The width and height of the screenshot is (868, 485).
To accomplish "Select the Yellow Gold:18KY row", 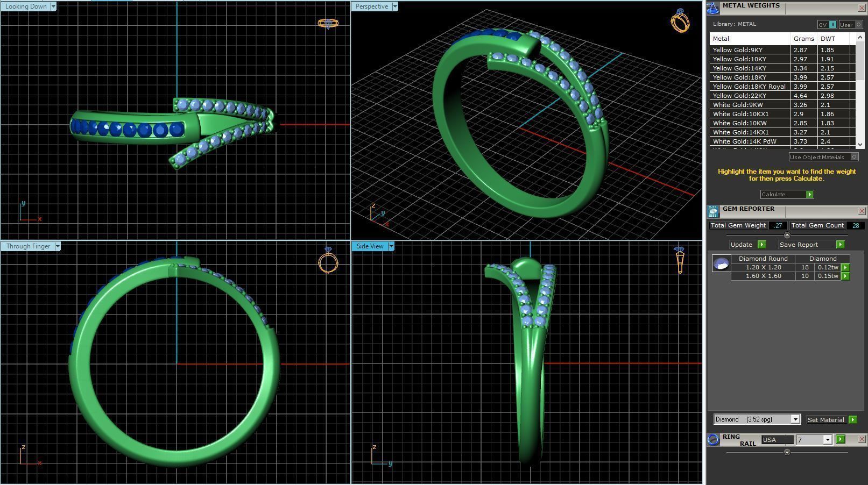I will 782,77.
